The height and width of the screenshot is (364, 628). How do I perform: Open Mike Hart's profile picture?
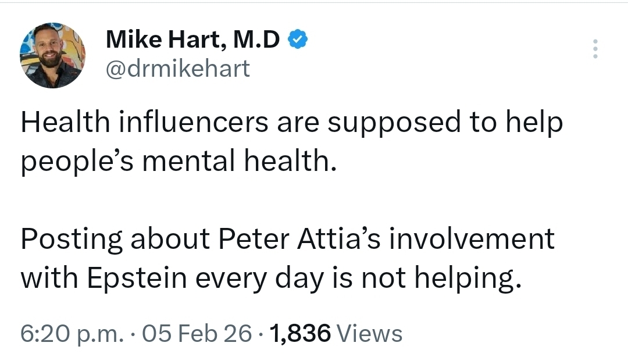coord(52,56)
